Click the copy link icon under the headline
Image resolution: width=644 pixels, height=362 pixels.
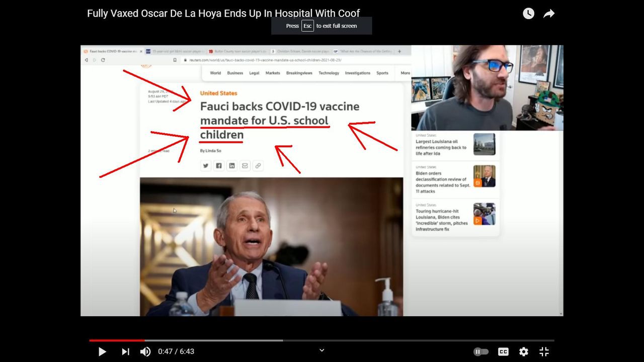coord(258,165)
